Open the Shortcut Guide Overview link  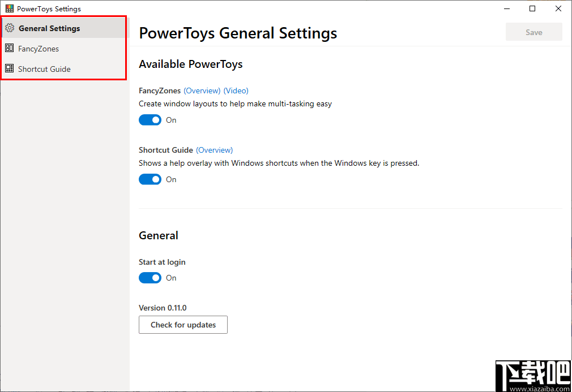(x=214, y=149)
